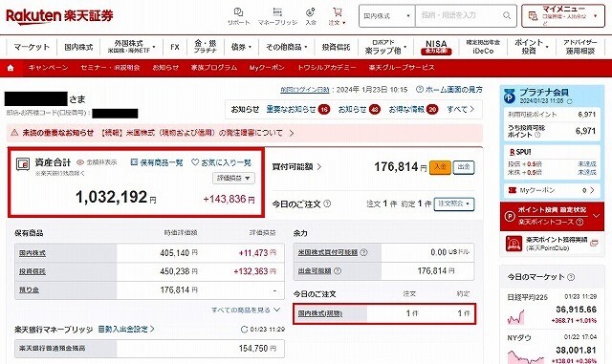The width and height of the screenshot is (612, 364).
Task: Open the 国内株式 search category dropdown
Action: pyautogui.click(x=386, y=16)
